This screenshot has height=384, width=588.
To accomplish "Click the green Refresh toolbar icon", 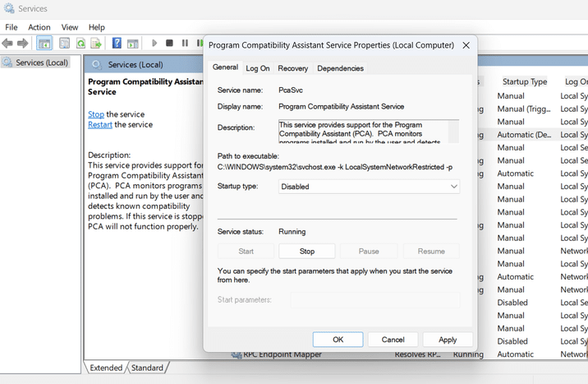I will 80,44.
